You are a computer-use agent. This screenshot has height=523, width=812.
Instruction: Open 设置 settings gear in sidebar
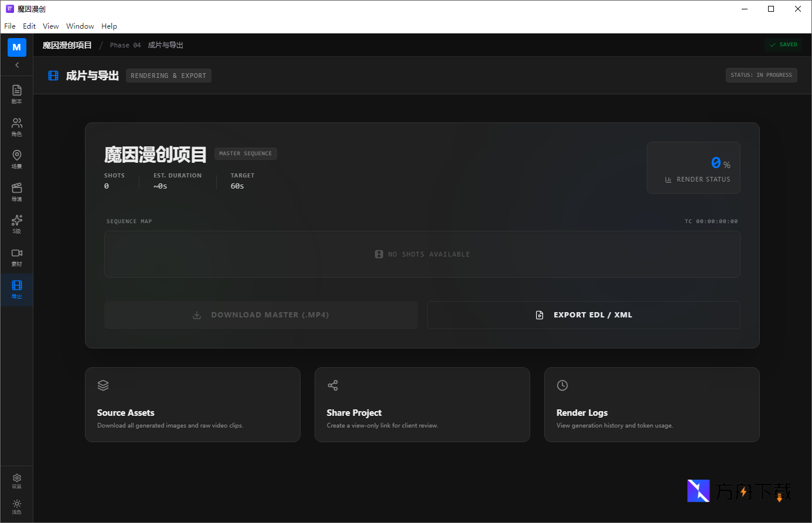(x=16, y=481)
